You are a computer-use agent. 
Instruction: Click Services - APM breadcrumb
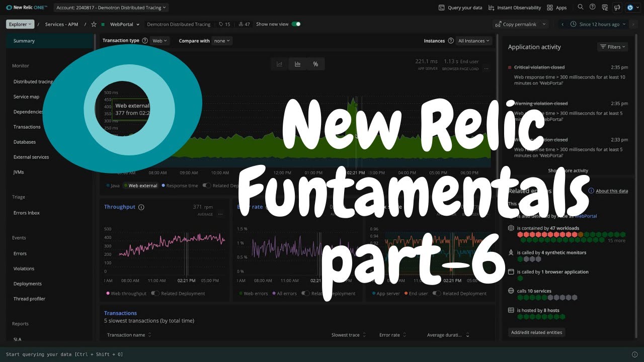pos(61,24)
